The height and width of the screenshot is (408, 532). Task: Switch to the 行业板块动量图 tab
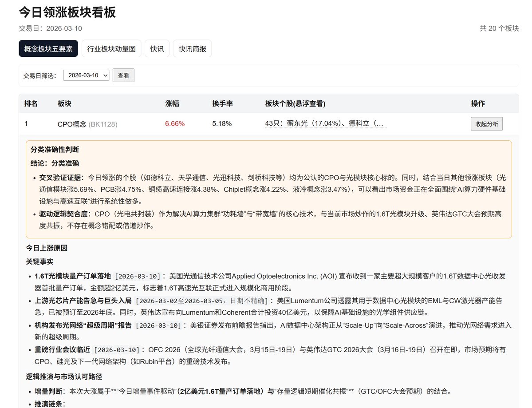coord(111,48)
